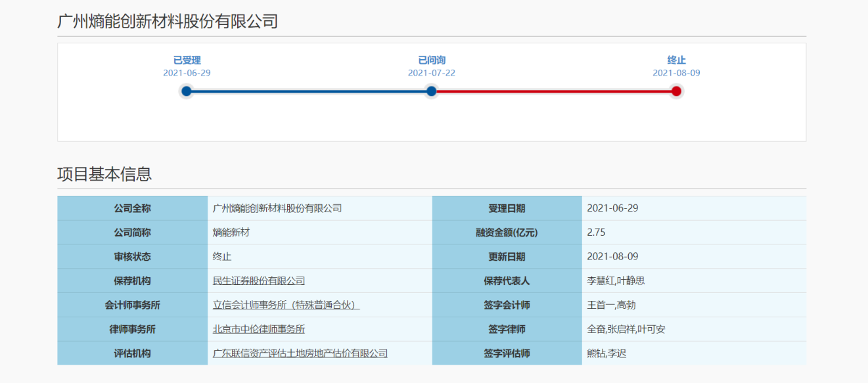This screenshot has height=383, width=868.
Task: Click the financing amount value 2.75
Action: (x=593, y=233)
